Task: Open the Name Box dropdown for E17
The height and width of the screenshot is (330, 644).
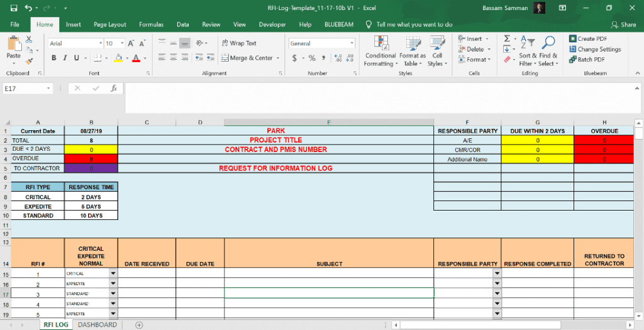Action: [48, 89]
